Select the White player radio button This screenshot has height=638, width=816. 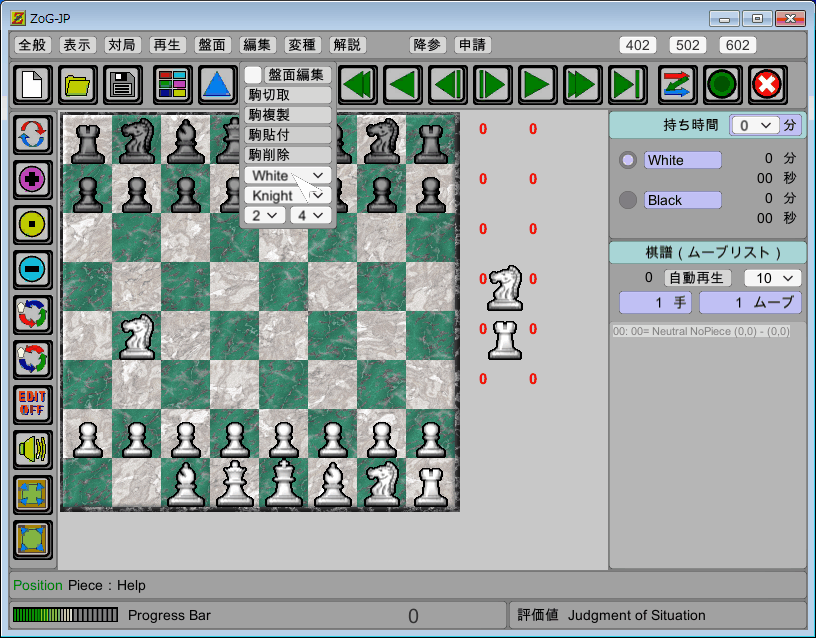628,160
